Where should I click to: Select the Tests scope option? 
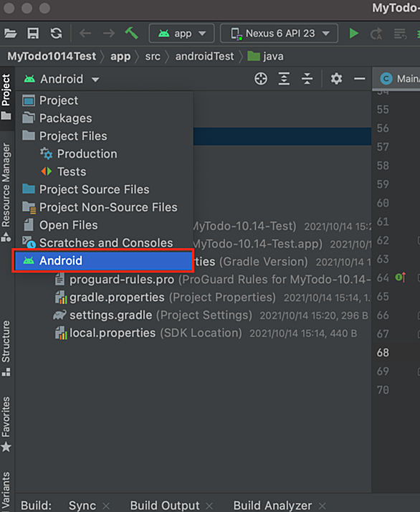click(72, 171)
